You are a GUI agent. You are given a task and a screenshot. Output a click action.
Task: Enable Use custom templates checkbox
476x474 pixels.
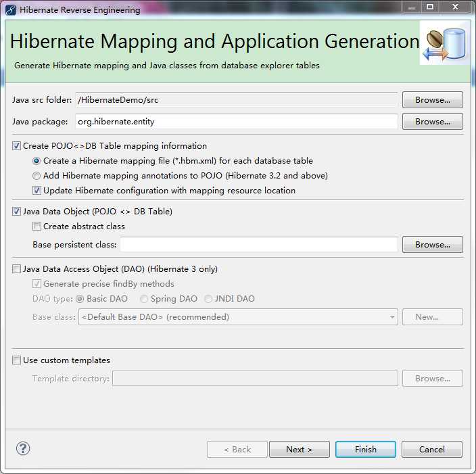coord(16,360)
